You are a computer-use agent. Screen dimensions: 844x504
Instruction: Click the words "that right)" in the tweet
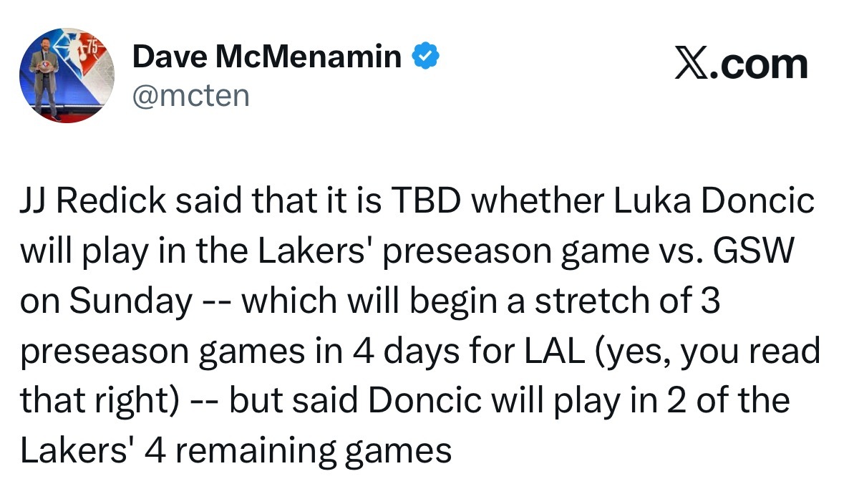(x=100, y=402)
